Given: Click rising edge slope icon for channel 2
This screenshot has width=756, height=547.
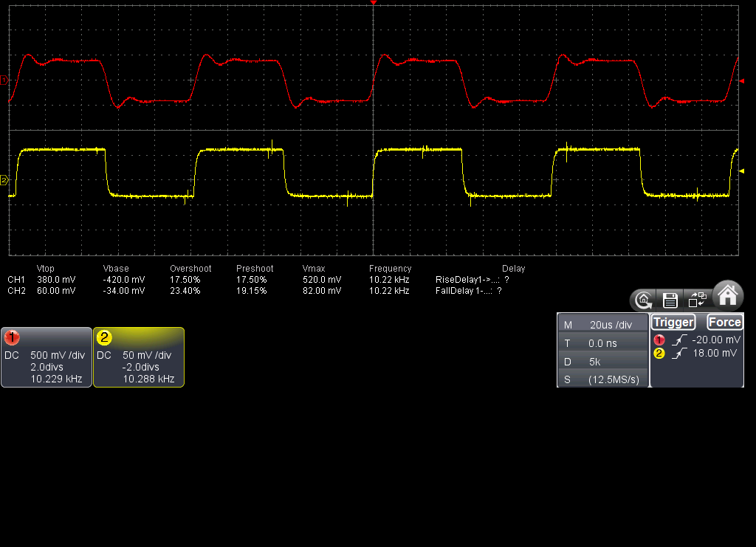Looking at the screenshot, I should click(680, 354).
